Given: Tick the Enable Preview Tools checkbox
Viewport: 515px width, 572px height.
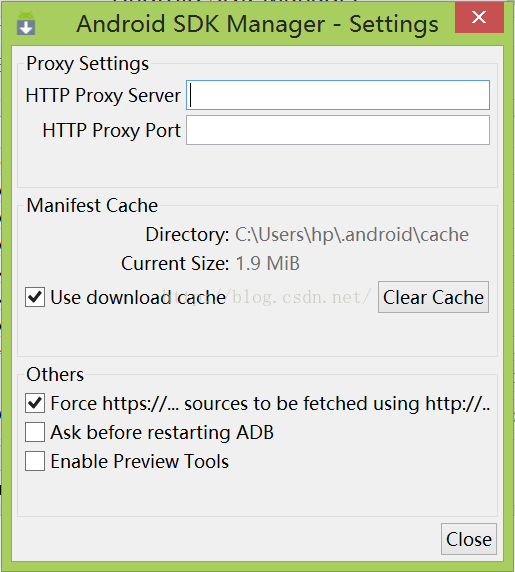Looking at the screenshot, I should coord(35,461).
